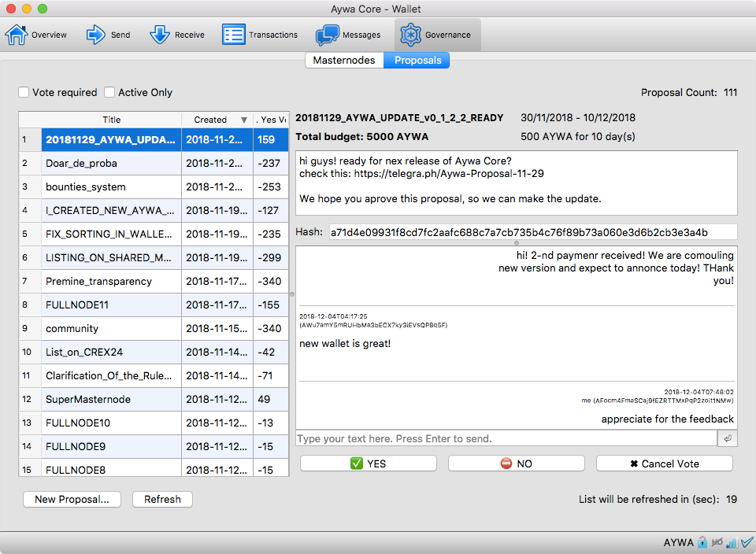756x554 pixels.
Task: Click the 49 votes cell
Action: coord(270,399)
